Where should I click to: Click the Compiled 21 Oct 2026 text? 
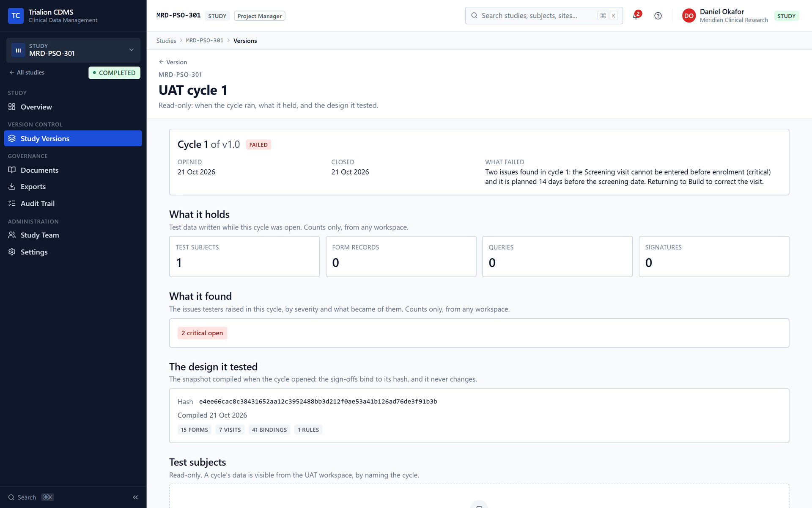212,415
